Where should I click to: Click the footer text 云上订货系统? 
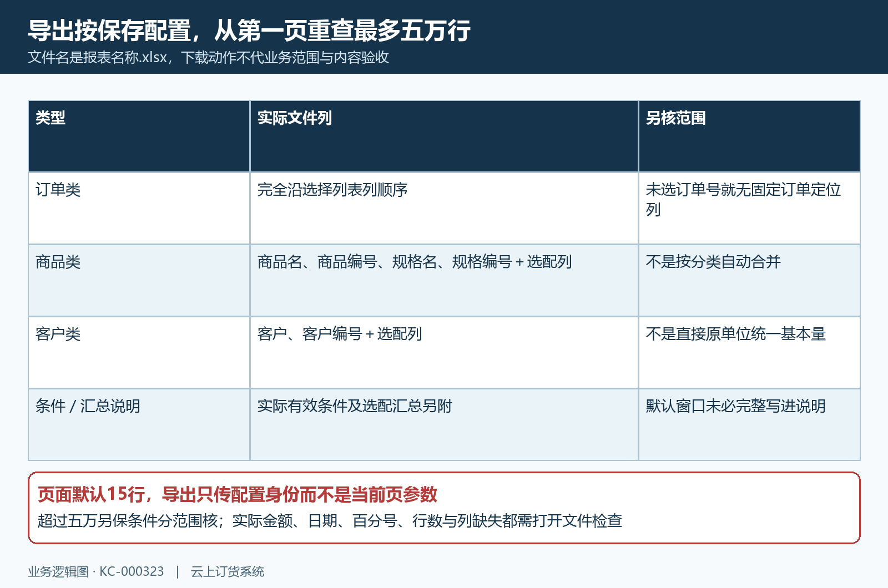[228, 572]
